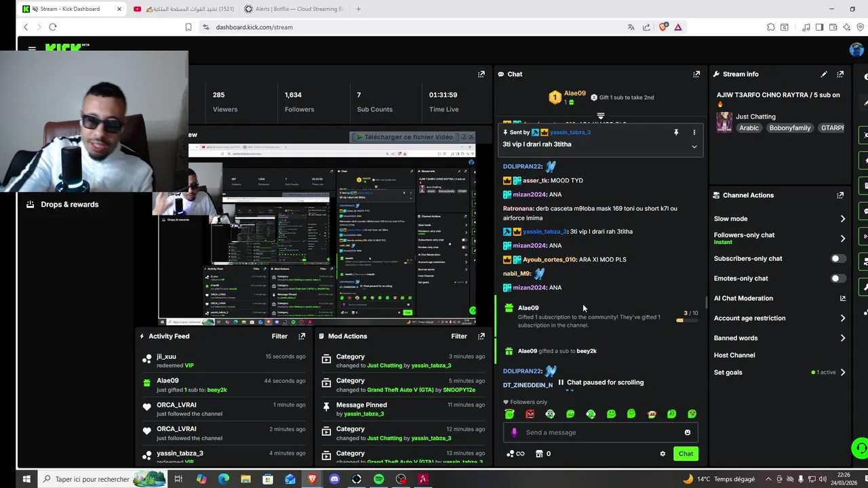868x488 pixels.
Task: Open the emoji picker in message box
Action: coord(688,432)
